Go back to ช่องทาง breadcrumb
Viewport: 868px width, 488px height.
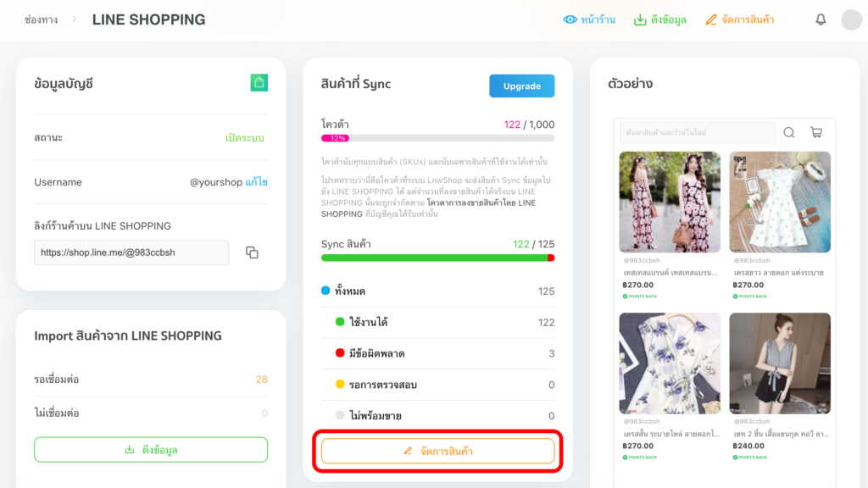pyautogui.click(x=42, y=19)
